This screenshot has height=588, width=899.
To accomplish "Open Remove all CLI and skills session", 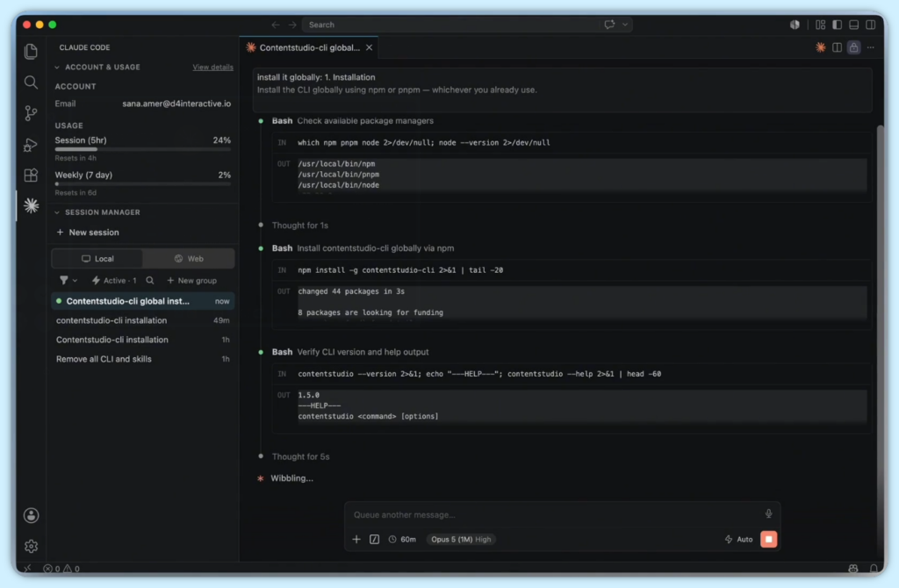I will (x=143, y=359).
